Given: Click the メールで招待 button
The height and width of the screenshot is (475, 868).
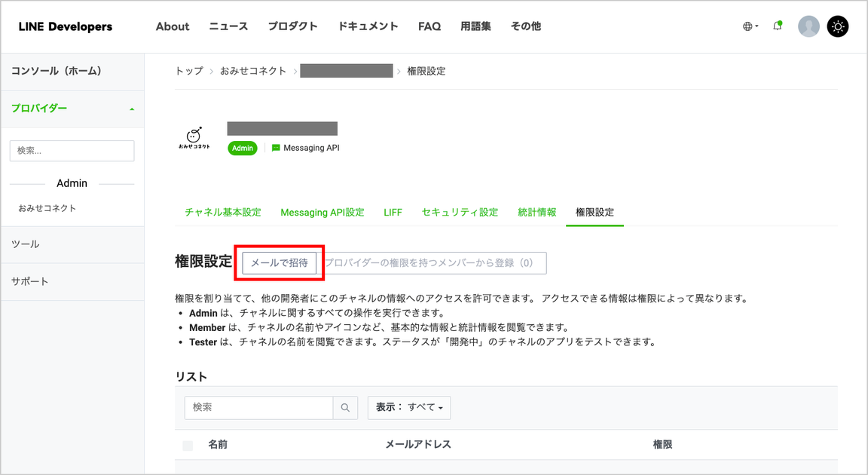Looking at the screenshot, I should pos(280,263).
